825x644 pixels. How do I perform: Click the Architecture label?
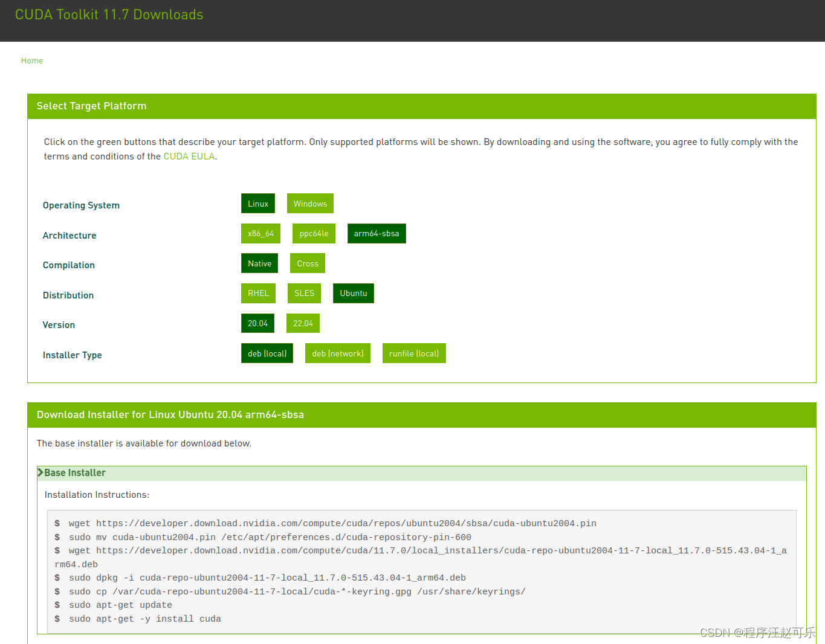pyautogui.click(x=70, y=236)
